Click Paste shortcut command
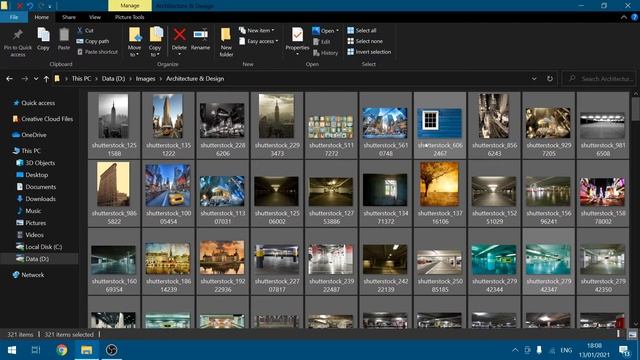This screenshot has height=360, width=640. point(97,52)
